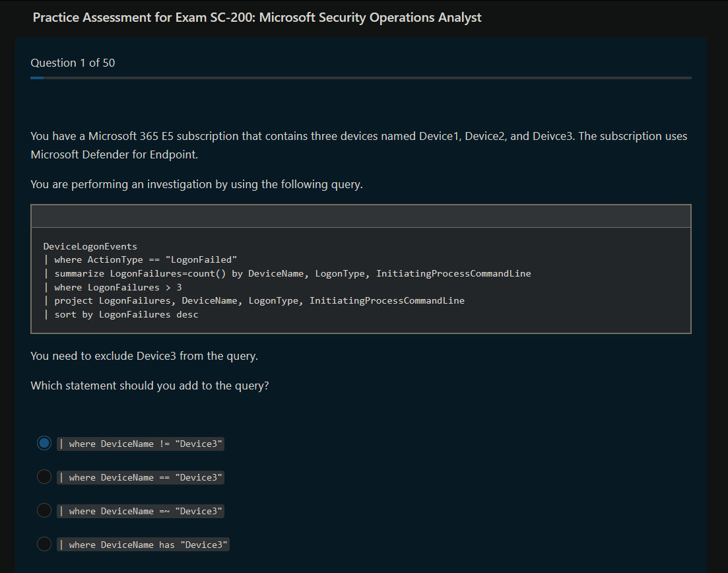This screenshot has height=573, width=728.
Task: Click the answer text where DeviceName != "Device3"
Action: (141, 444)
